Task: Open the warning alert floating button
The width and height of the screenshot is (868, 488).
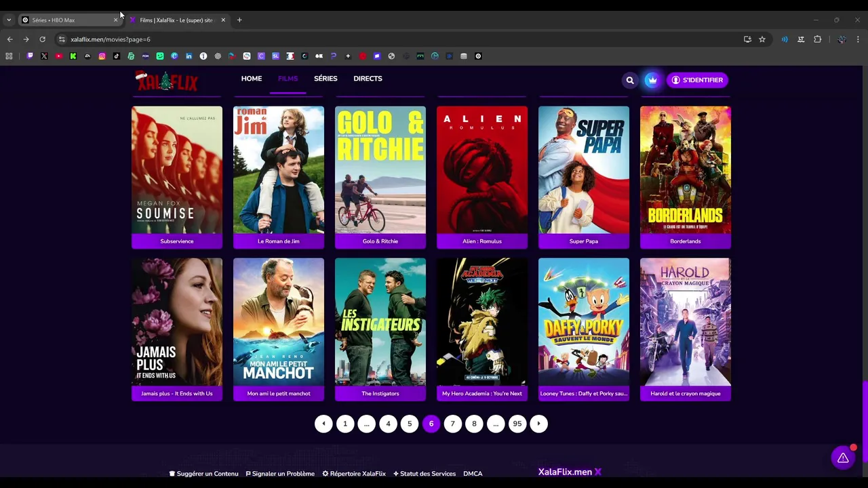Action: (x=843, y=458)
